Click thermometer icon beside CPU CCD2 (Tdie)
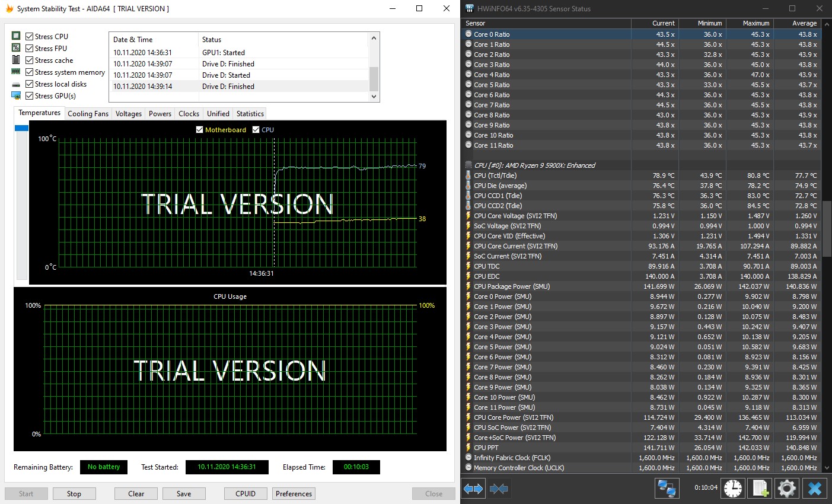The image size is (832, 504). coord(468,206)
